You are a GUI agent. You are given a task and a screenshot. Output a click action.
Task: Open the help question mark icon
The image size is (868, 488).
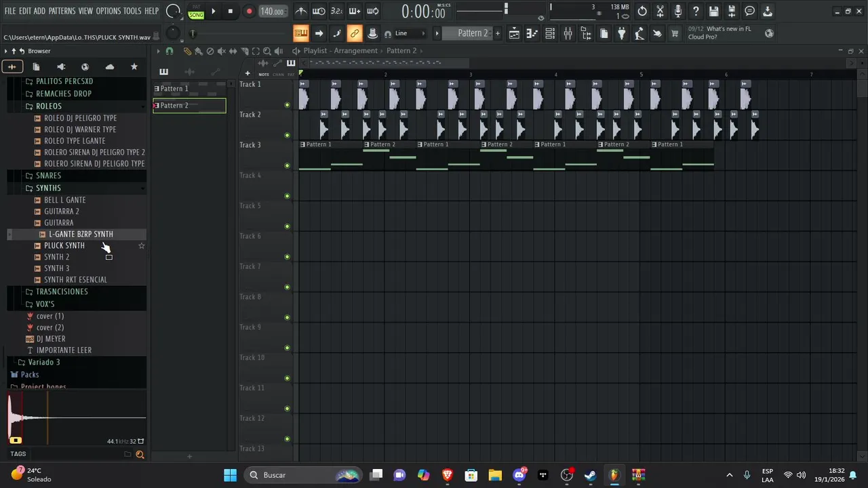(x=696, y=12)
